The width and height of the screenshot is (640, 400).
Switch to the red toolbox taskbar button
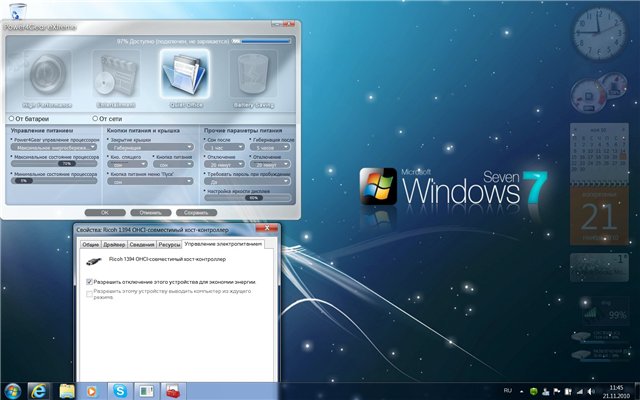[x=173, y=391]
